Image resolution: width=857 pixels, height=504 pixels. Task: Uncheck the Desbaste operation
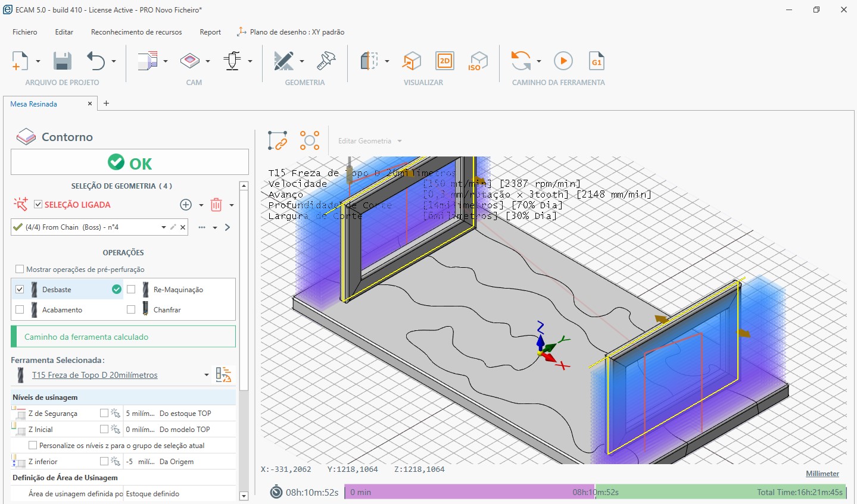[20, 289]
